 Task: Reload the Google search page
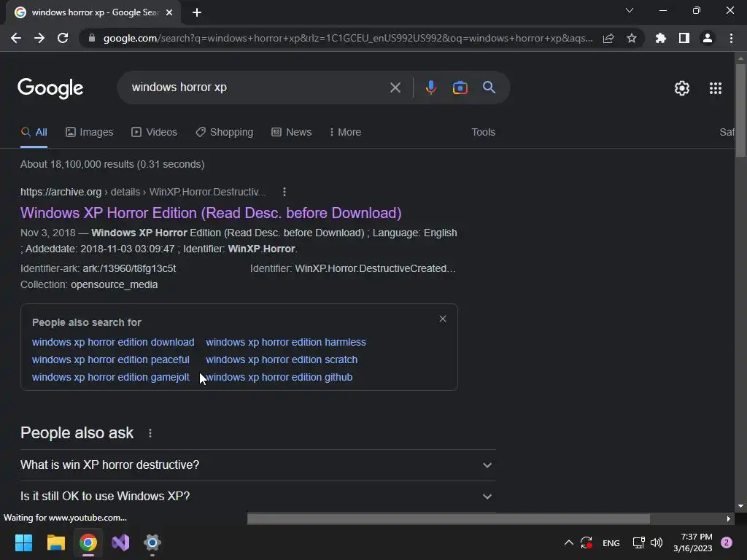click(x=63, y=38)
